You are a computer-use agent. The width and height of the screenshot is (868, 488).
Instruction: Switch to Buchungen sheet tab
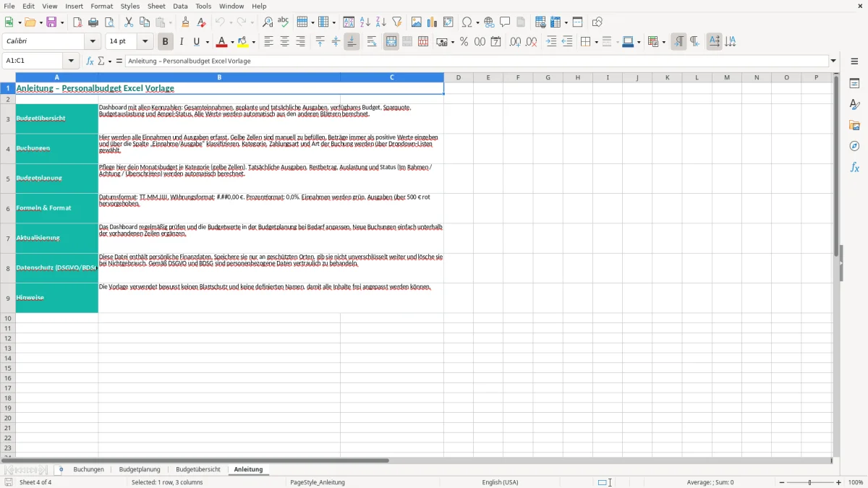(88, 469)
